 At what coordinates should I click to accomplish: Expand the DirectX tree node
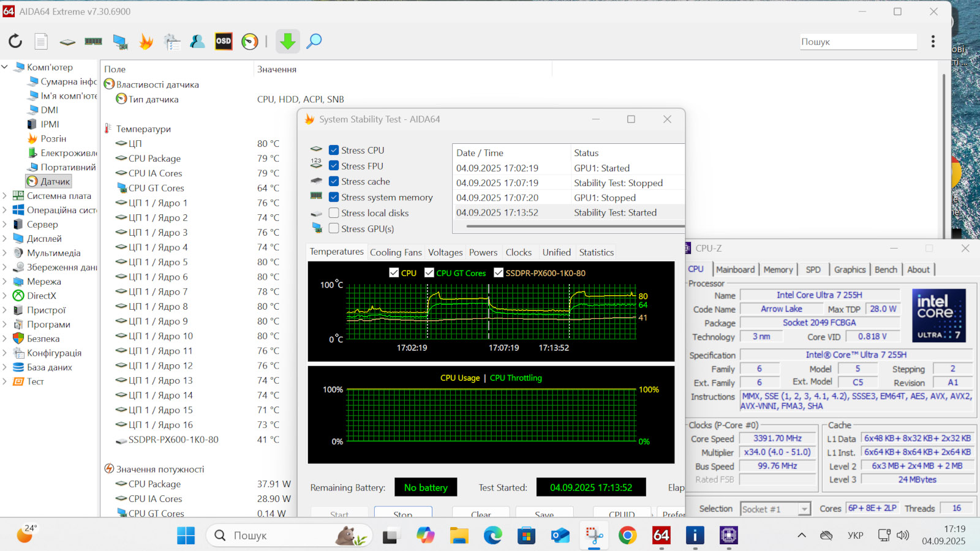5,296
